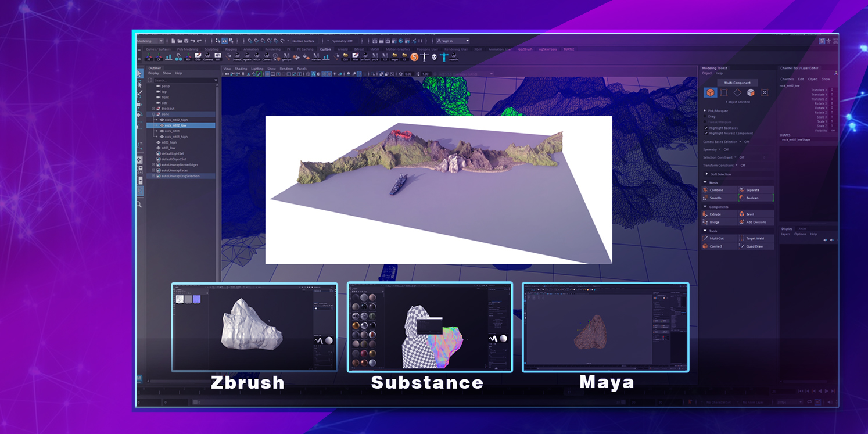
Task: Collapse the done group in the Outliner
Action: (x=154, y=114)
